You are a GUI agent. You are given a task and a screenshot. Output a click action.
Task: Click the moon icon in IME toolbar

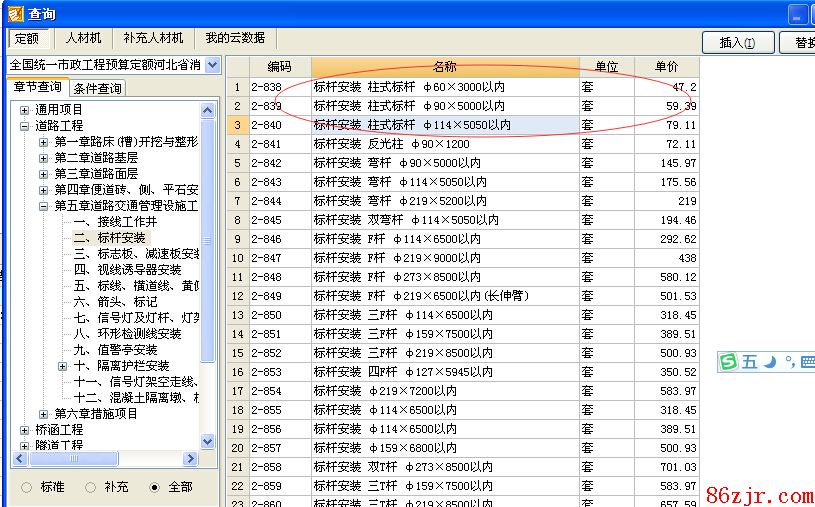tap(770, 362)
